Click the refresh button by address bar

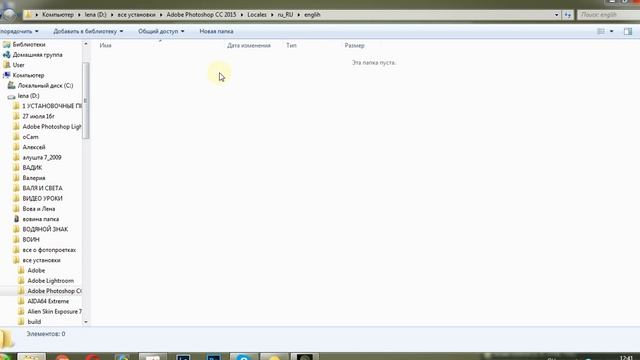[568, 15]
